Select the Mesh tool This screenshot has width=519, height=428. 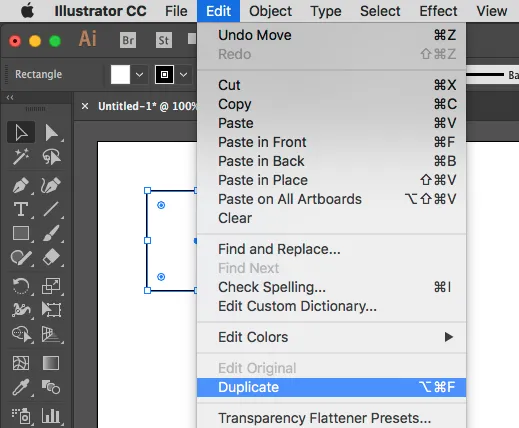[21, 363]
